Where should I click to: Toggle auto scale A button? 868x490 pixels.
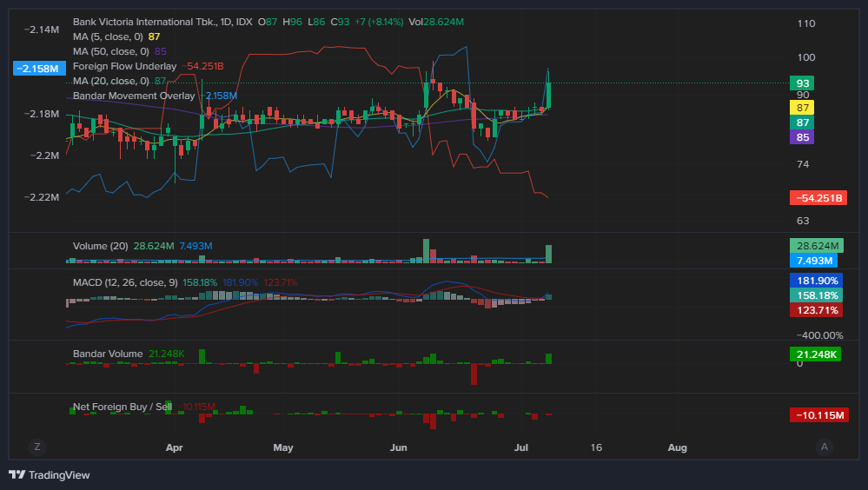825,447
